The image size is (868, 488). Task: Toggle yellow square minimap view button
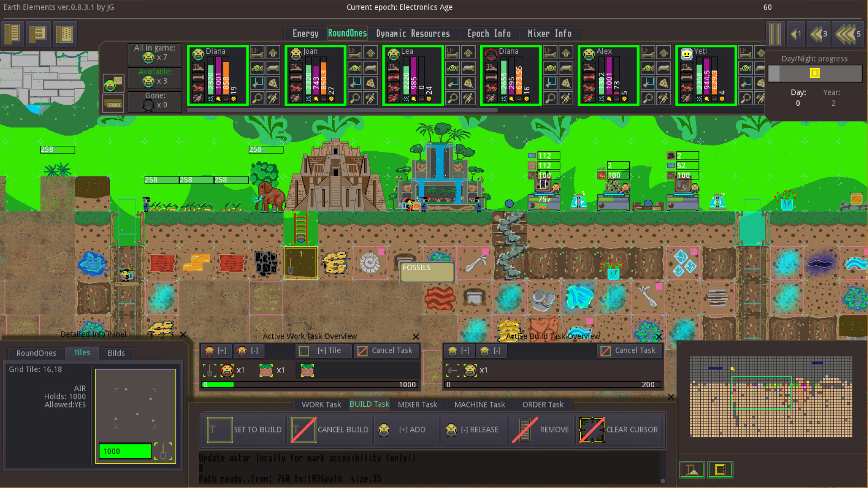(720, 470)
